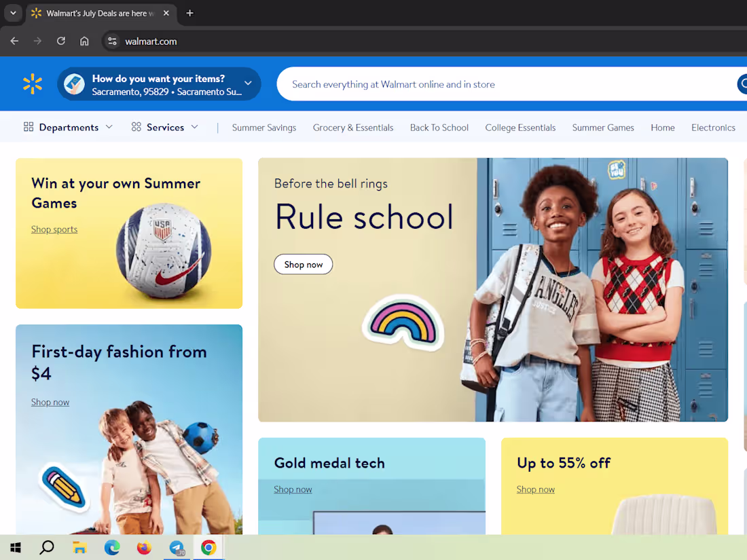Image resolution: width=747 pixels, height=560 pixels.
Task: Click the Departments grid icon
Action: coord(29,127)
